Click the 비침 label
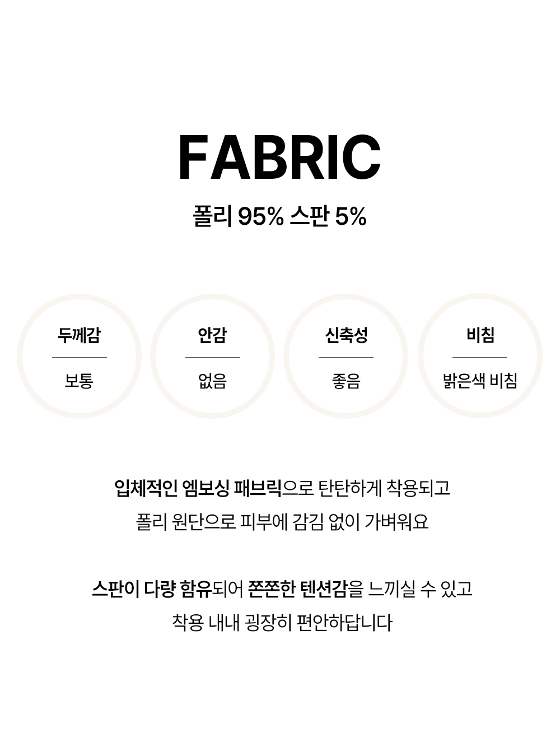 (480, 335)
